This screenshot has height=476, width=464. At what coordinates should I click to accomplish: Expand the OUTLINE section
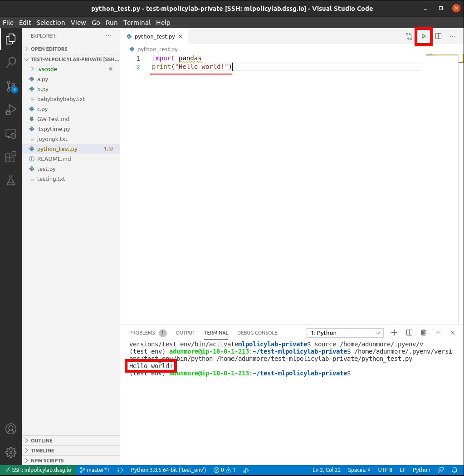[71, 441]
